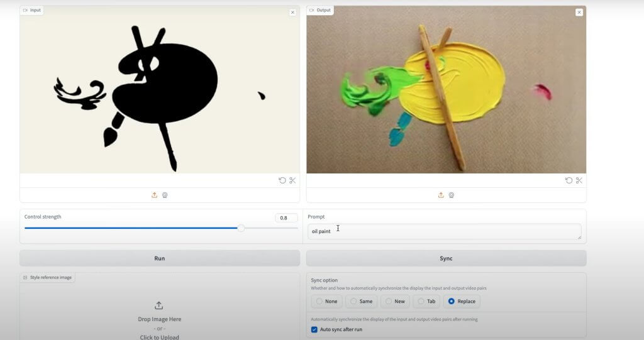Select the New sync option

[395, 302]
